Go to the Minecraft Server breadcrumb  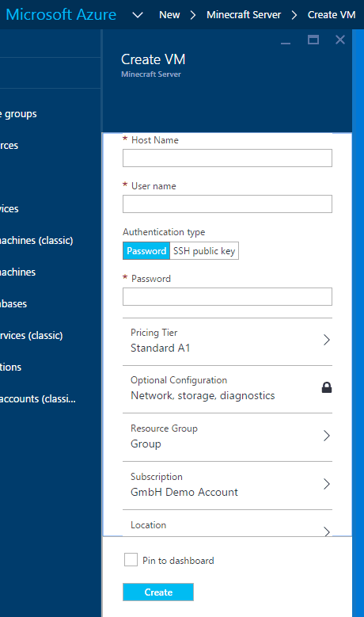(x=244, y=15)
